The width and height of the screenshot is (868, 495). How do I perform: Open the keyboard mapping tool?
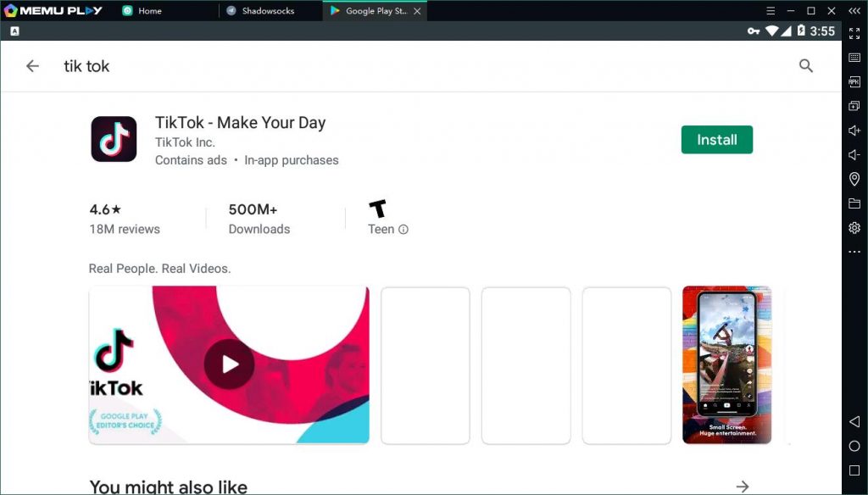854,58
